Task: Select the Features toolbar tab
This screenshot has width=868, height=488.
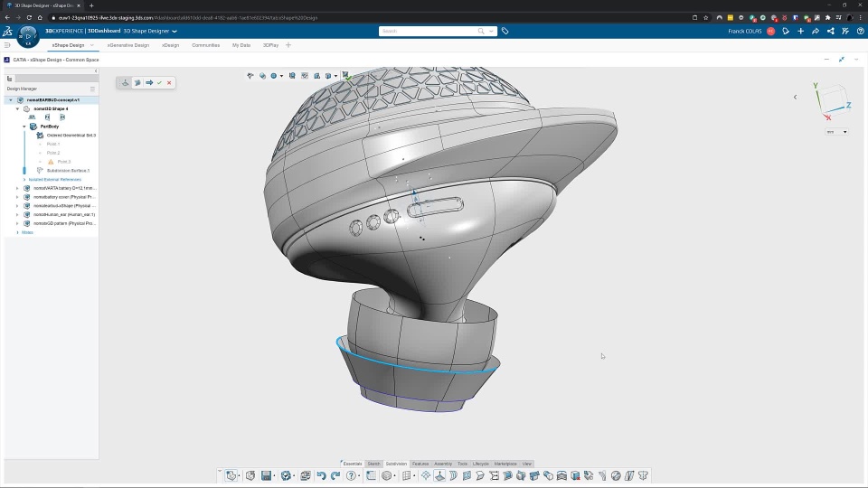Action: [x=420, y=464]
